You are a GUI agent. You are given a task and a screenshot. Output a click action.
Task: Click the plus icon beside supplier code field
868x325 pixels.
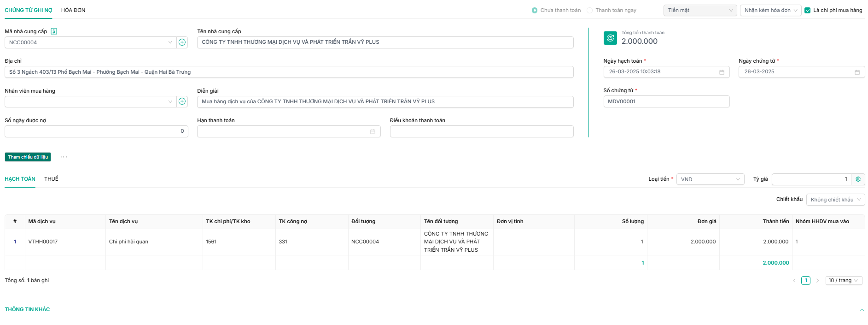coord(182,42)
